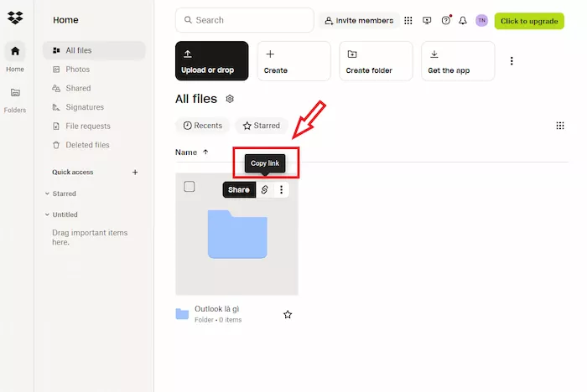Open the help question mark icon
The height and width of the screenshot is (392, 587).
[x=445, y=20]
